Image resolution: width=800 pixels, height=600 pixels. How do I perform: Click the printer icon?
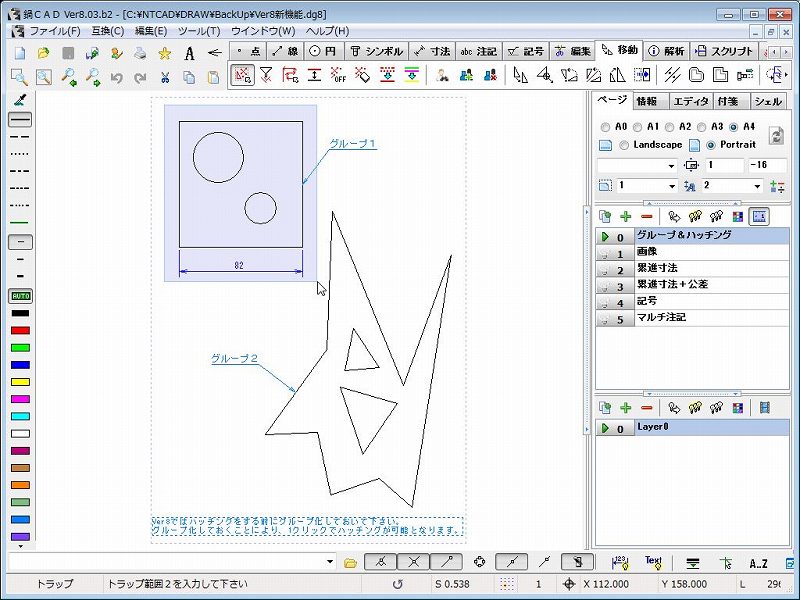pos(140,53)
